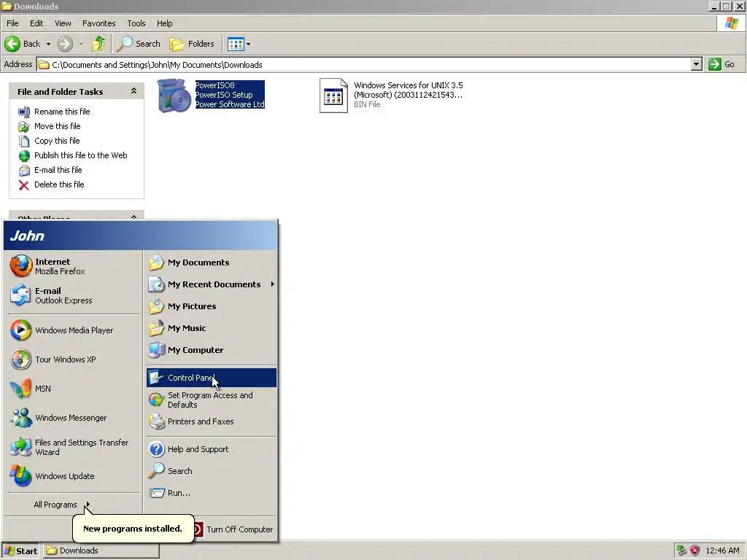Open Mozilla Firefox from Start menu
This screenshot has height=560, width=747.
74,266
